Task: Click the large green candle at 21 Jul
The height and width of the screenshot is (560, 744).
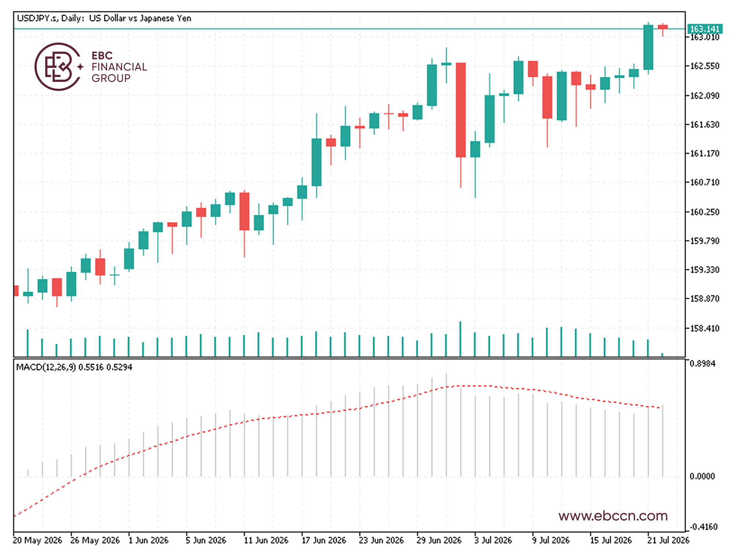Action: tap(648, 47)
